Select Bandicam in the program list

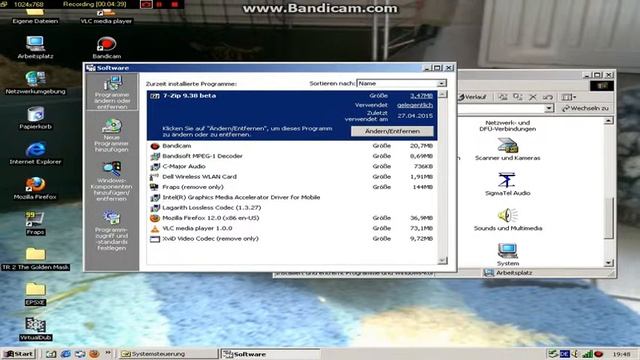tap(292, 146)
